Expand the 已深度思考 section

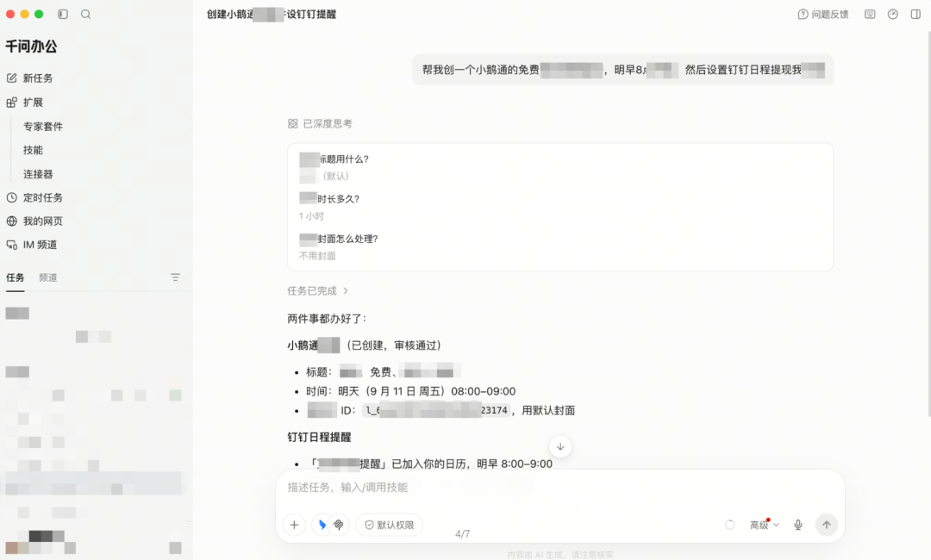[x=320, y=123]
